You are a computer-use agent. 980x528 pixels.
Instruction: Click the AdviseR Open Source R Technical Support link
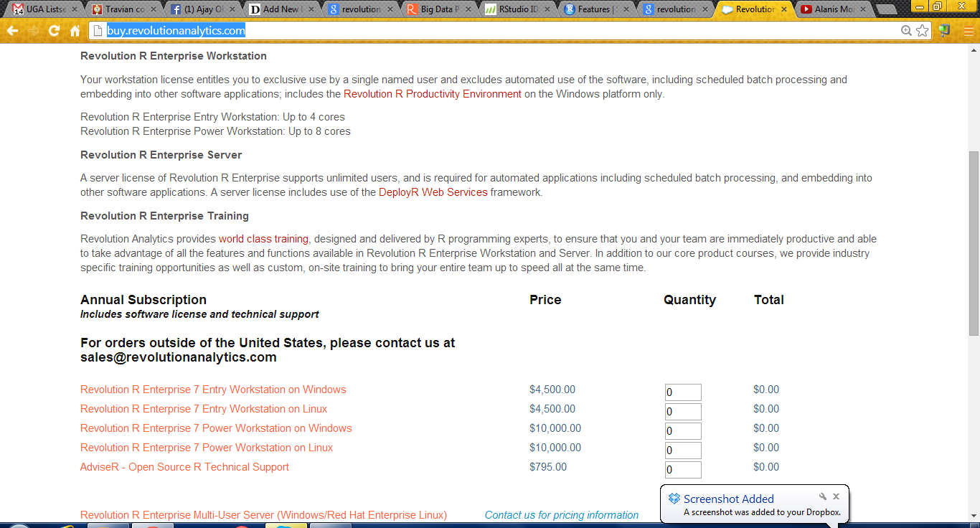pyautogui.click(x=184, y=467)
